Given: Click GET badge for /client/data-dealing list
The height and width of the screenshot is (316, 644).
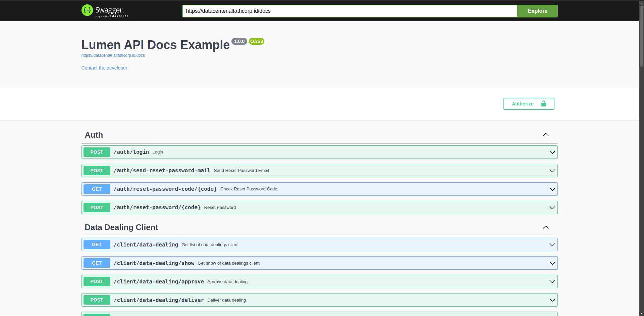Looking at the screenshot, I should coord(97,244).
